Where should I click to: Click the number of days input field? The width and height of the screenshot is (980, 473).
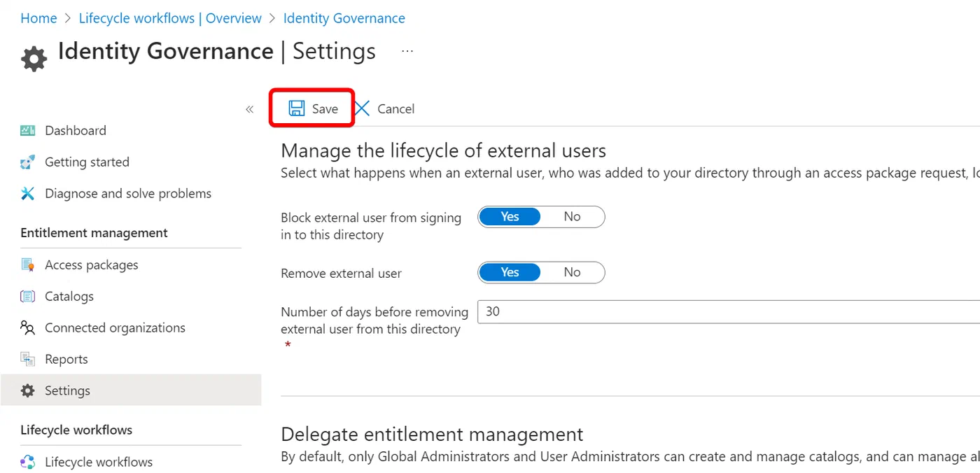(x=729, y=312)
